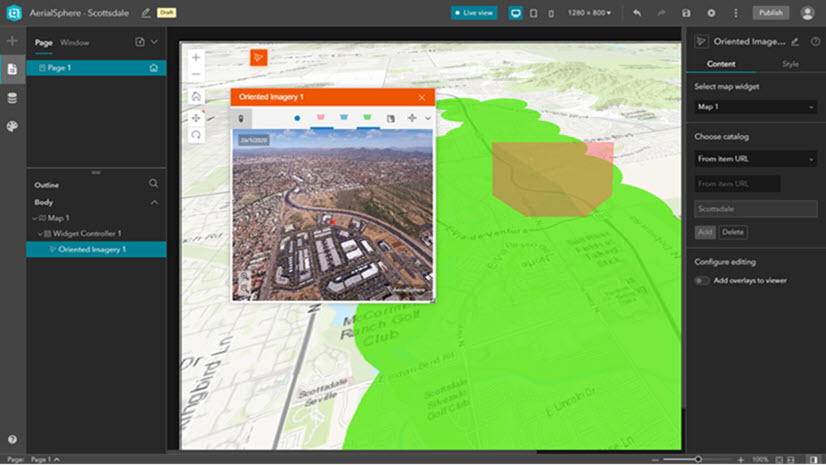This screenshot has height=465, width=826.
Task: Toggle the blue coverage footprint
Action: point(343,117)
